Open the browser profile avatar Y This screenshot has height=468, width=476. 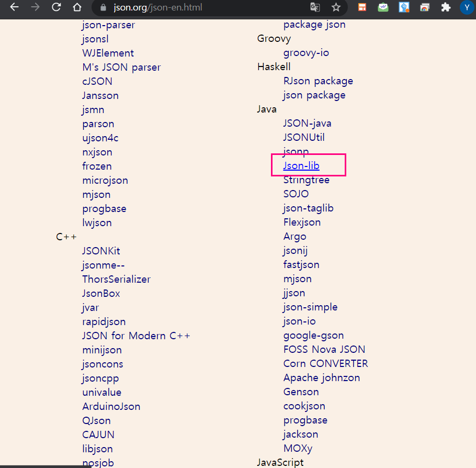(x=466, y=7)
